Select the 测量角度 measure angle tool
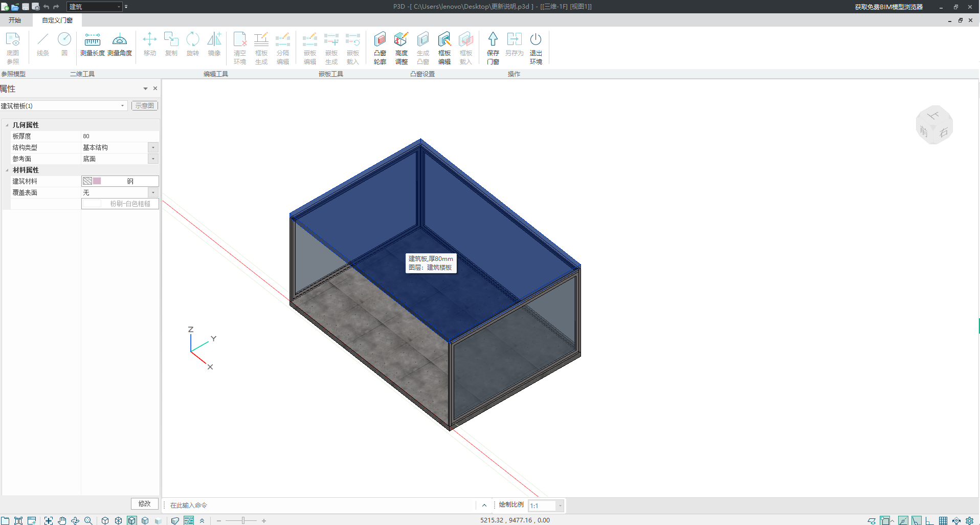Viewport: 980px width, 525px height. coord(120,45)
